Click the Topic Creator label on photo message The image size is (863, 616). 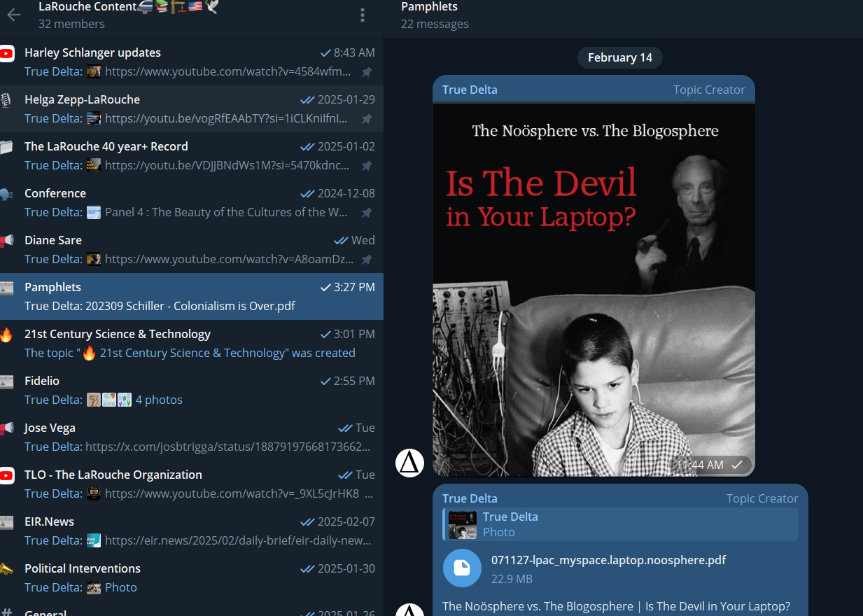click(x=709, y=90)
